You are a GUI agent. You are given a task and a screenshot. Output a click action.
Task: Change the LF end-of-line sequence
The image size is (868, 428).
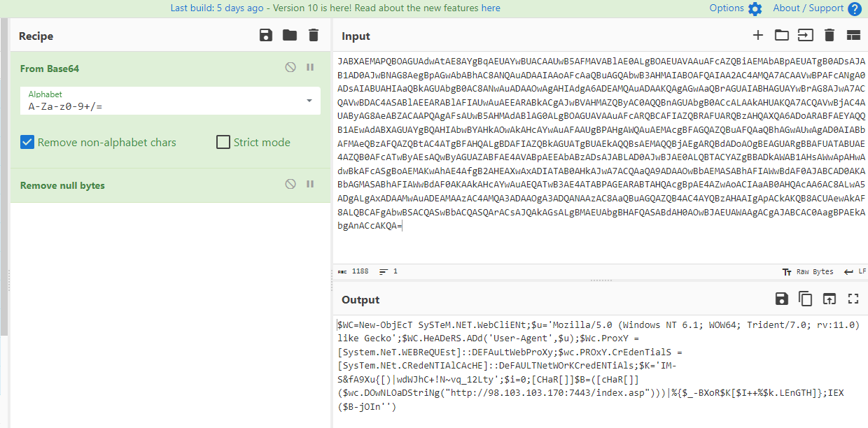(855, 271)
